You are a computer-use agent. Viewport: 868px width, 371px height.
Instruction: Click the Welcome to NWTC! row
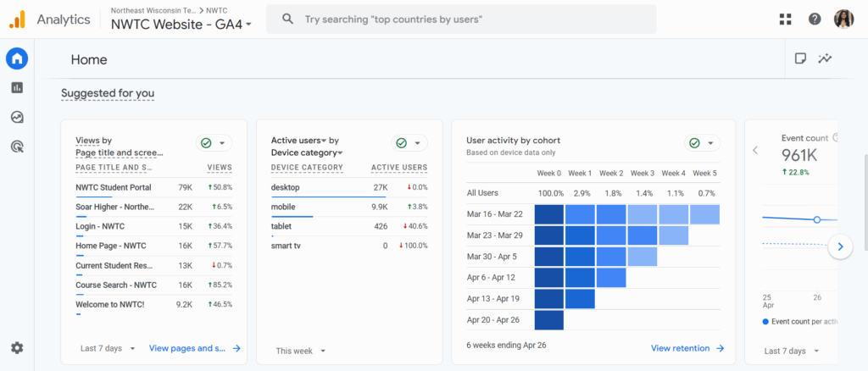click(154, 305)
